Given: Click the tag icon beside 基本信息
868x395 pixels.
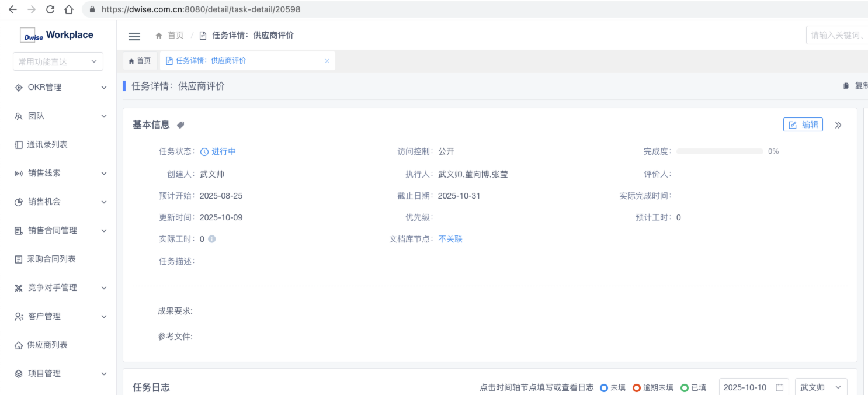Looking at the screenshot, I should pos(181,125).
